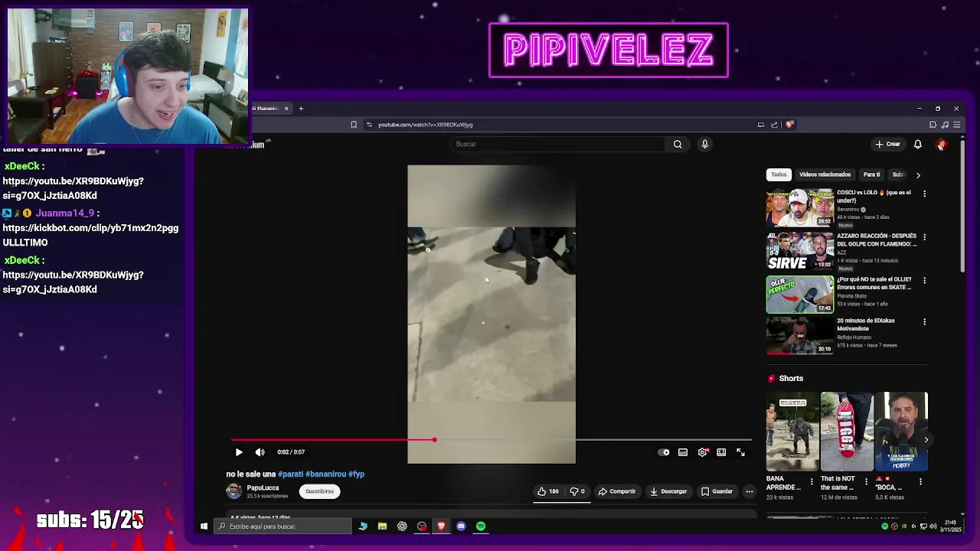Viewport: 980px width, 551px height.
Task: Open options for the BOCA short
Action: click(920, 482)
